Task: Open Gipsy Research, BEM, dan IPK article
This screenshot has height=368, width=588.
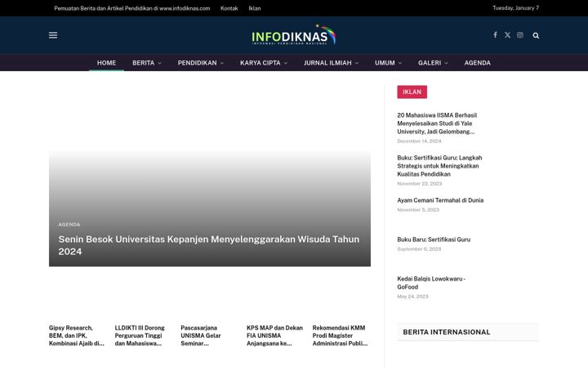Action: tap(77, 336)
